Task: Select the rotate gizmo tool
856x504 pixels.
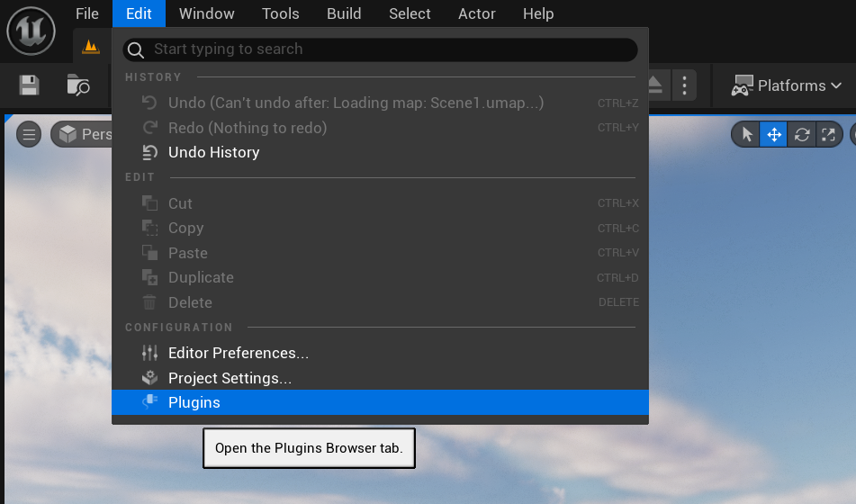Action: (x=801, y=135)
